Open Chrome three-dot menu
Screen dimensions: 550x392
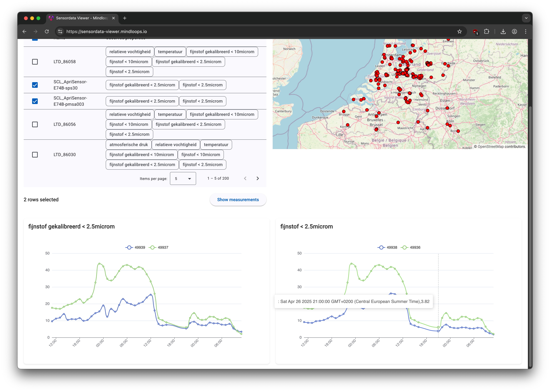point(526,32)
